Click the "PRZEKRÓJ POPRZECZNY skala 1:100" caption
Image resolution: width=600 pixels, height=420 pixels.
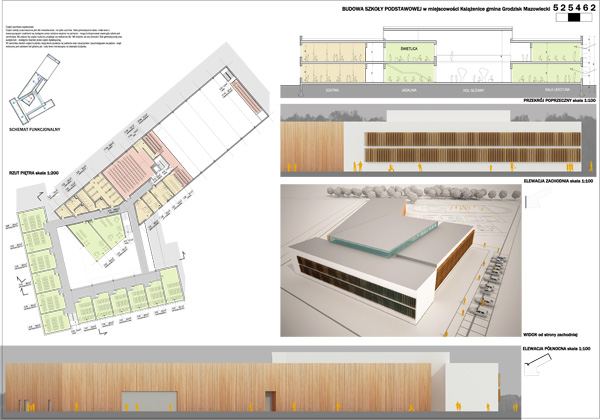(x=558, y=100)
